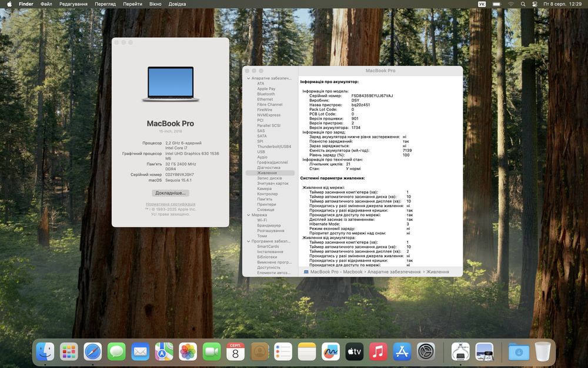Select Wi-Fi in the sidebar
This screenshot has height=368, width=588.
[262, 220]
